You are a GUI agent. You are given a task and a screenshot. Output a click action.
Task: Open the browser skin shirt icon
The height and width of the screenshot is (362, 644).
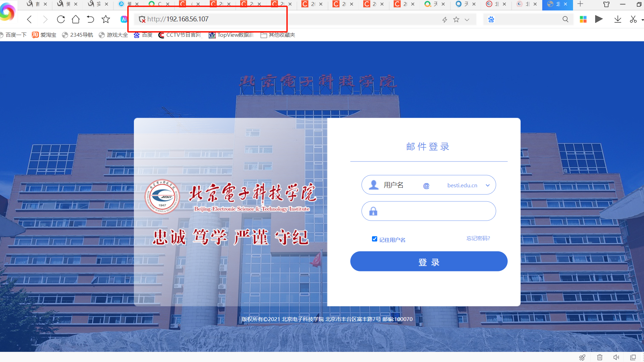point(607,4)
